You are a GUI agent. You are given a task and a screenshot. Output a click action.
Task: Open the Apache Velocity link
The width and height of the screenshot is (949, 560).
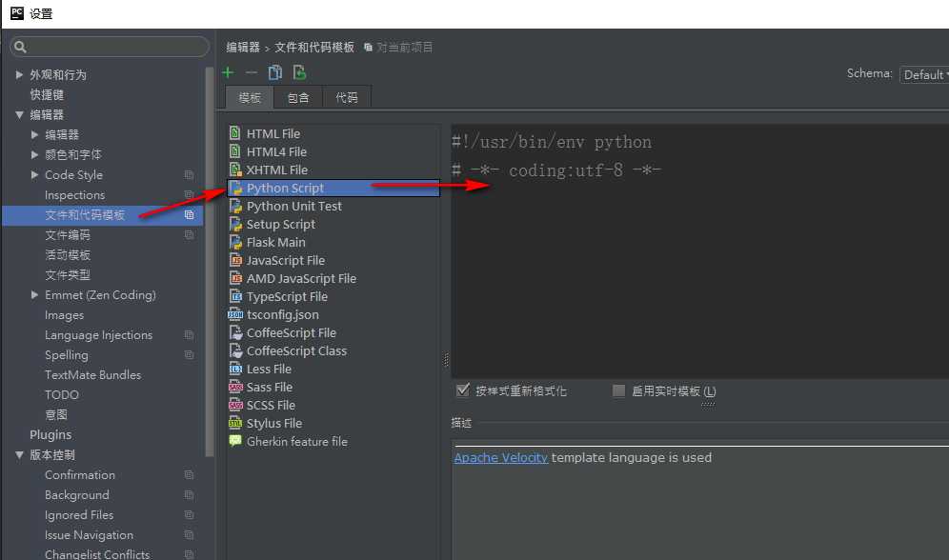pyautogui.click(x=500, y=458)
